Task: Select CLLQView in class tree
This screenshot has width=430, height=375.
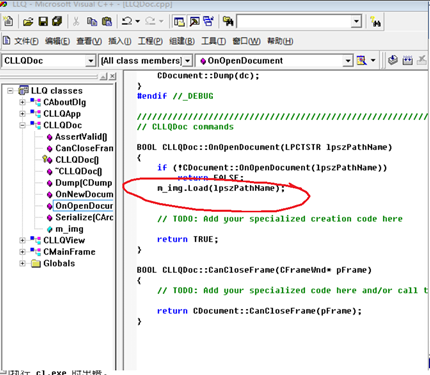Action: pyautogui.click(x=64, y=240)
